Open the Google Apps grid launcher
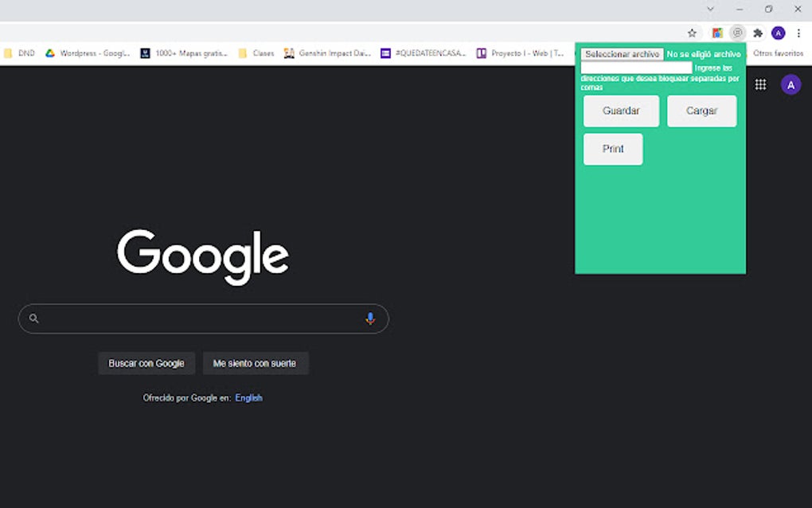Image resolution: width=812 pixels, height=508 pixels. coord(761,84)
